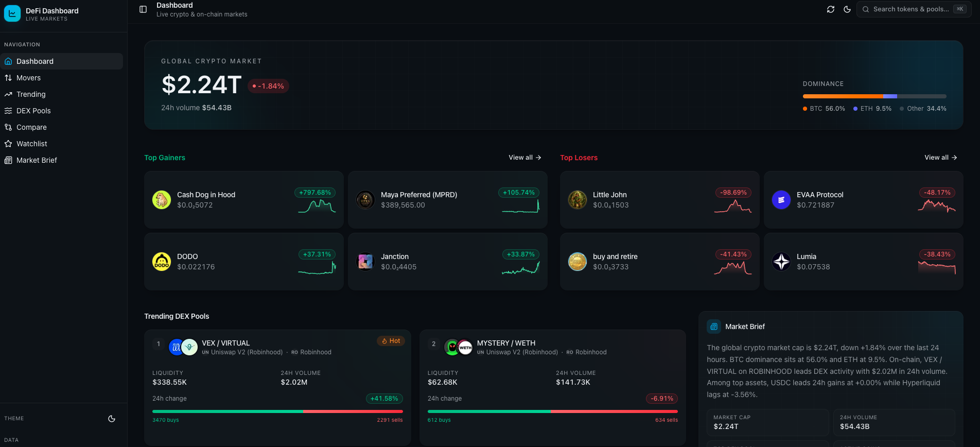This screenshot has height=447, width=980.
Task: Navigate to DEX Pools
Action: click(x=61, y=111)
